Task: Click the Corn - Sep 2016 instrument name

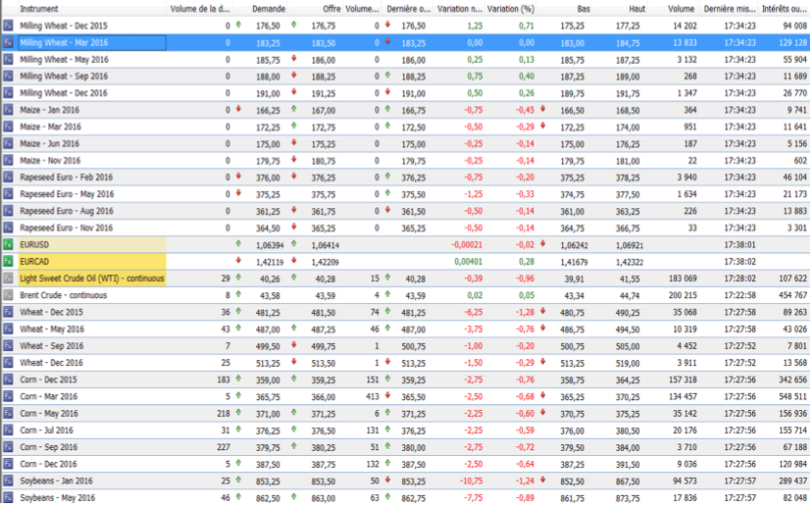Action: coord(48,446)
